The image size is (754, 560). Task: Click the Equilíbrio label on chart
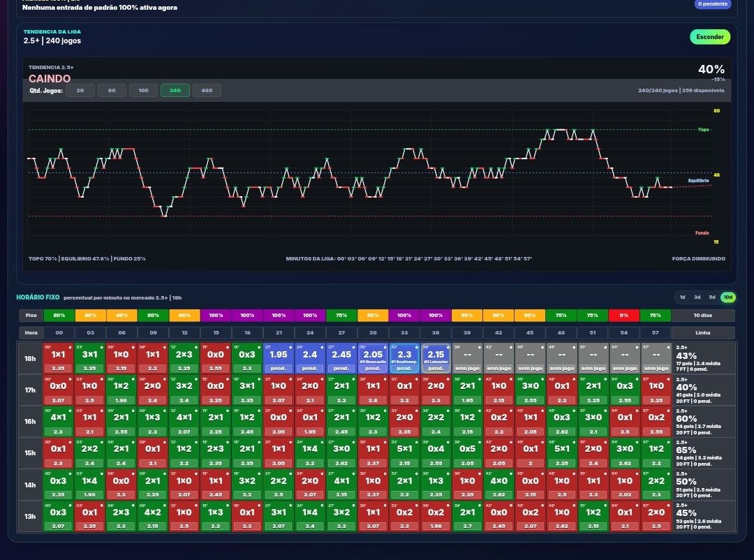click(698, 180)
